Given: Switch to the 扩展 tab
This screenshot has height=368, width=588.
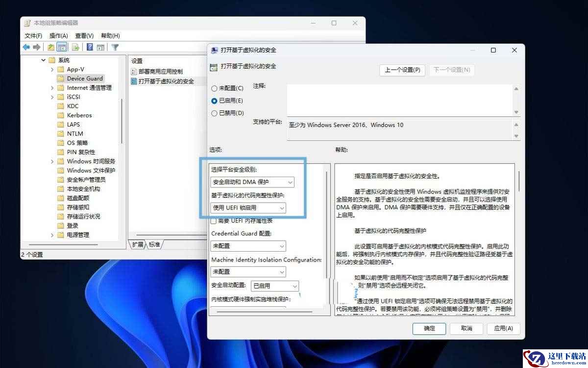Looking at the screenshot, I should tap(138, 244).
